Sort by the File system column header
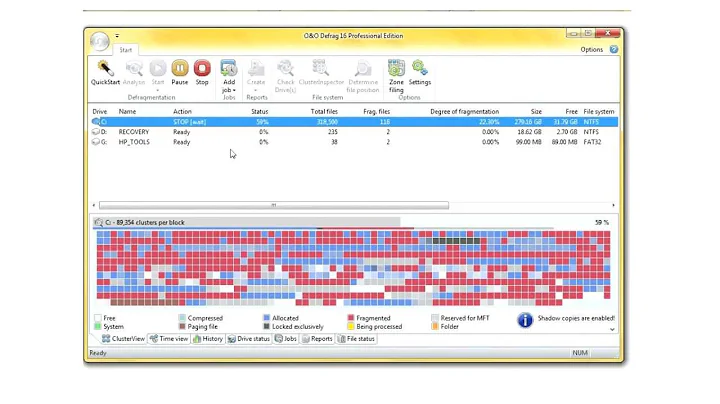This screenshot has width=720, height=404. tap(598, 112)
